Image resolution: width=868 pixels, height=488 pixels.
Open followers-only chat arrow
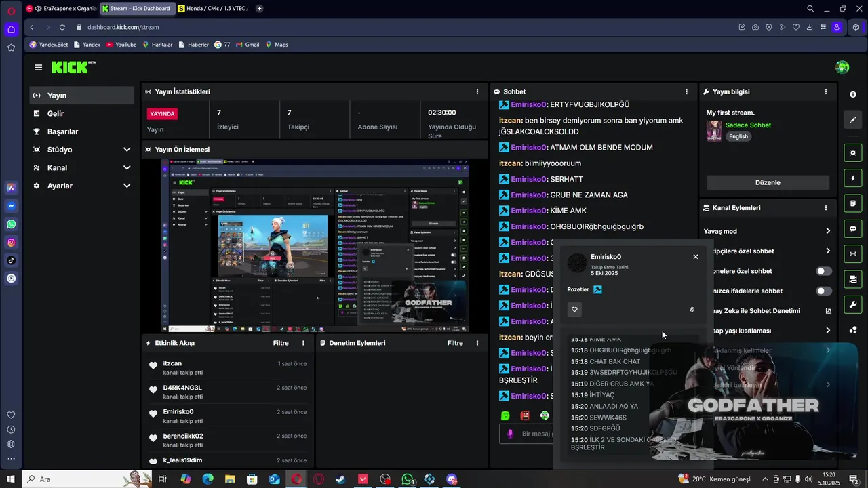pos(828,251)
